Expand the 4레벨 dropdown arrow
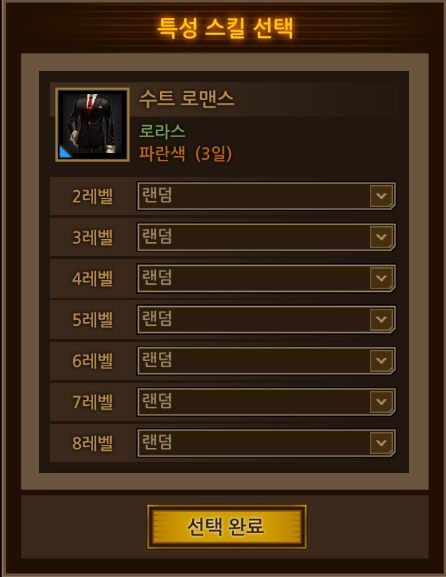The image size is (446, 577). coord(382,278)
